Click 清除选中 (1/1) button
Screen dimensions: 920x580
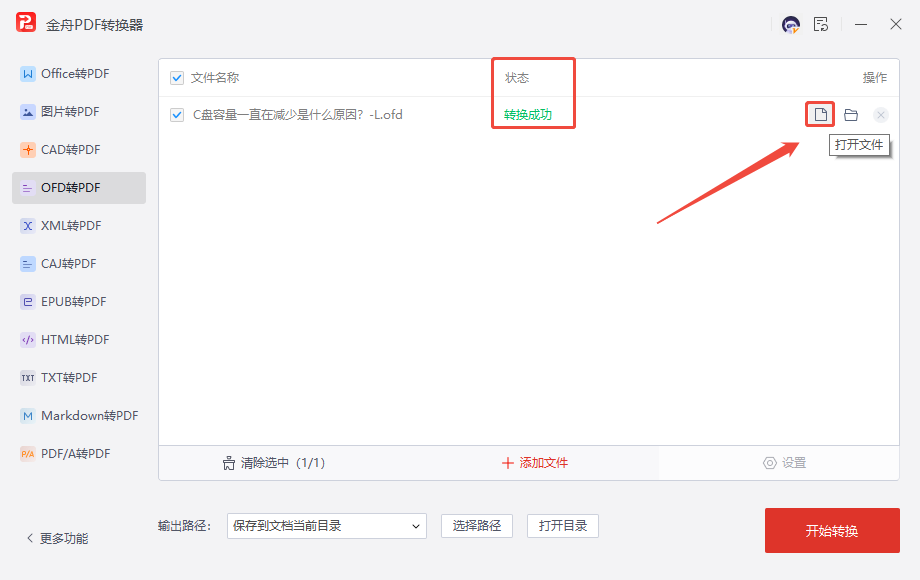coord(273,463)
